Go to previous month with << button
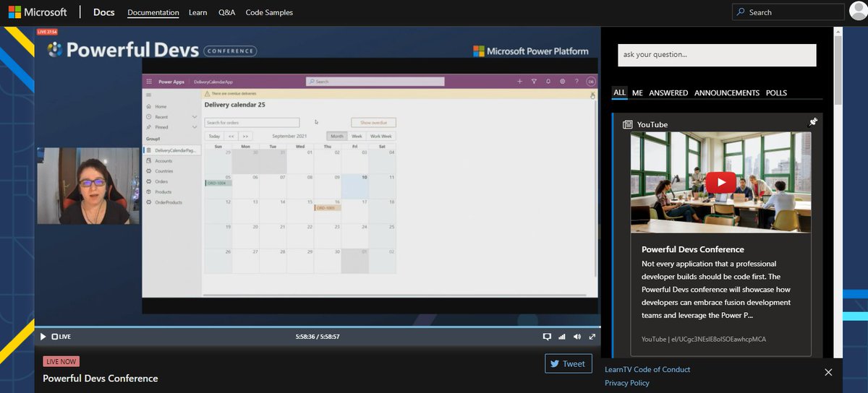The height and width of the screenshot is (393, 868). [231, 136]
